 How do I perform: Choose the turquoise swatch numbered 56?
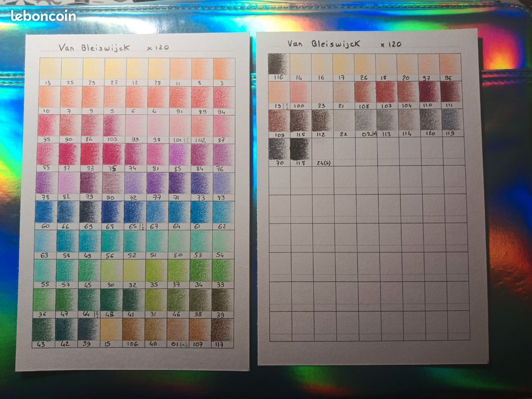click(112, 241)
